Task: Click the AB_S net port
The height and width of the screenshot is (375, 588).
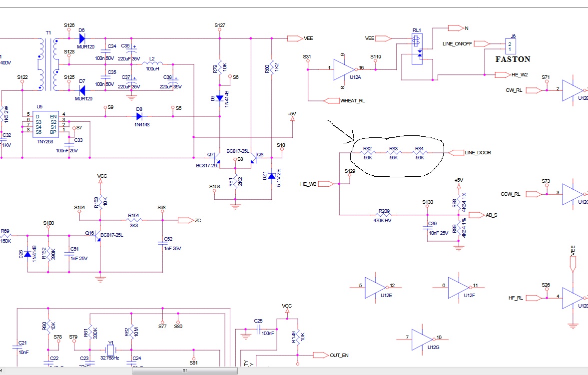Action: point(477,215)
